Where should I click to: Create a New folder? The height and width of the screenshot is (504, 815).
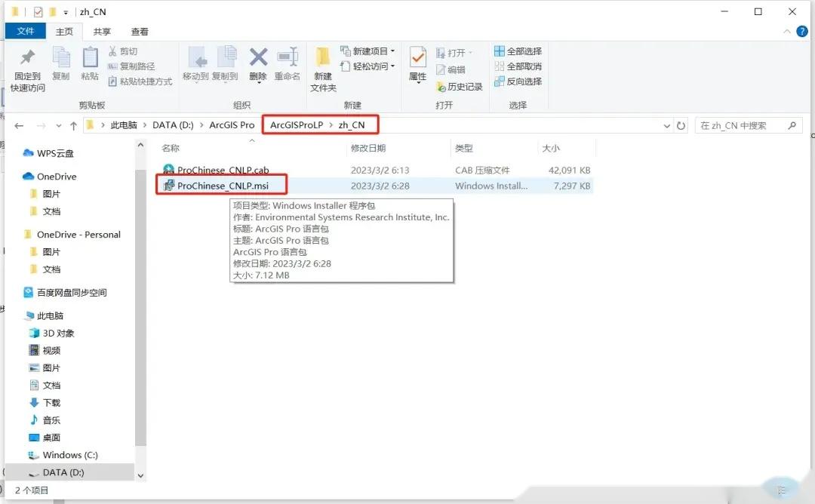coord(323,70)
